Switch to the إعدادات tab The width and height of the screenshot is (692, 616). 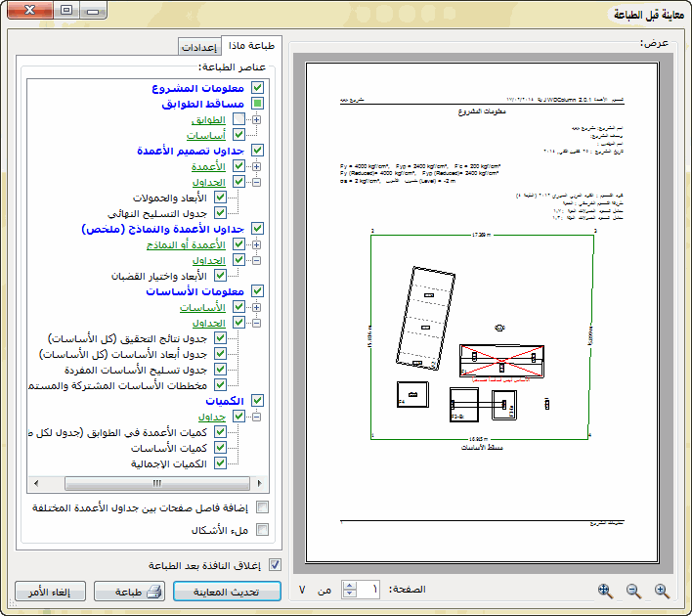click(198, 48)
